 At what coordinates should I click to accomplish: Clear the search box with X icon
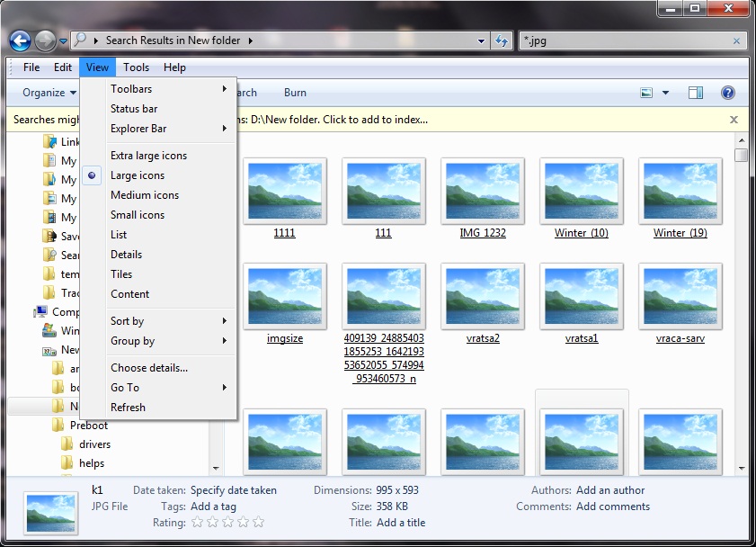(737, 40)
